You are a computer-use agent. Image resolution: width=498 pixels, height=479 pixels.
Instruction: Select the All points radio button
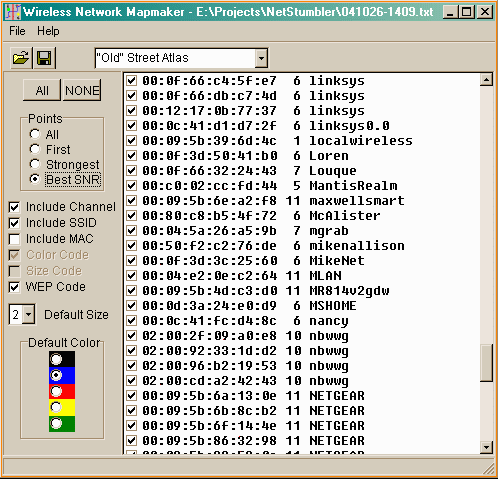pyautogui.click(x=35, y=134)
